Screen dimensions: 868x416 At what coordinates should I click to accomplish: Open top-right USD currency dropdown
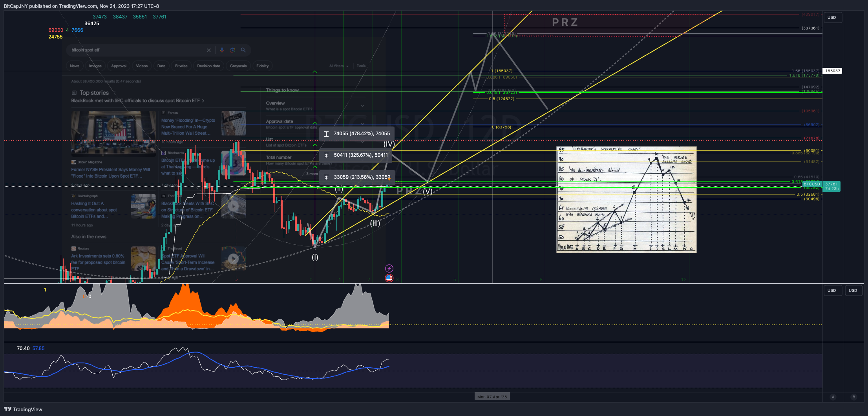pos(832,17)
